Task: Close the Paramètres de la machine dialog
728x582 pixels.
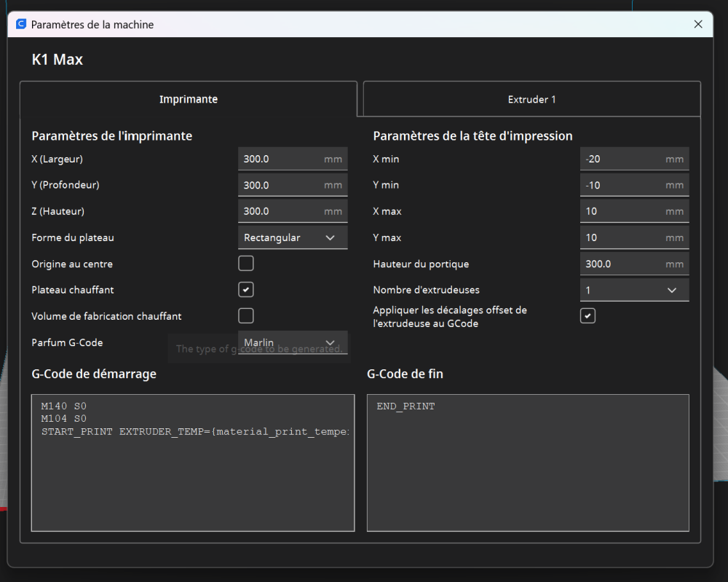Action: click(698, 24)
